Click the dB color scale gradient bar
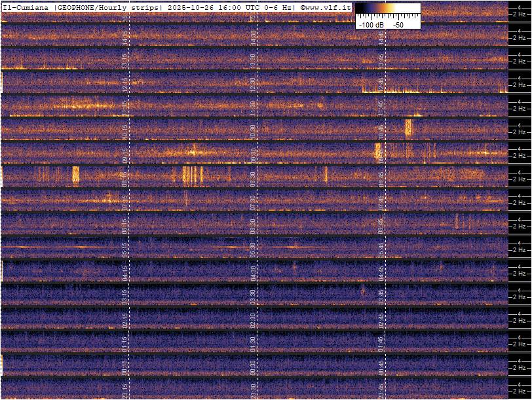The image size is (532, 400). pos(388,9)
